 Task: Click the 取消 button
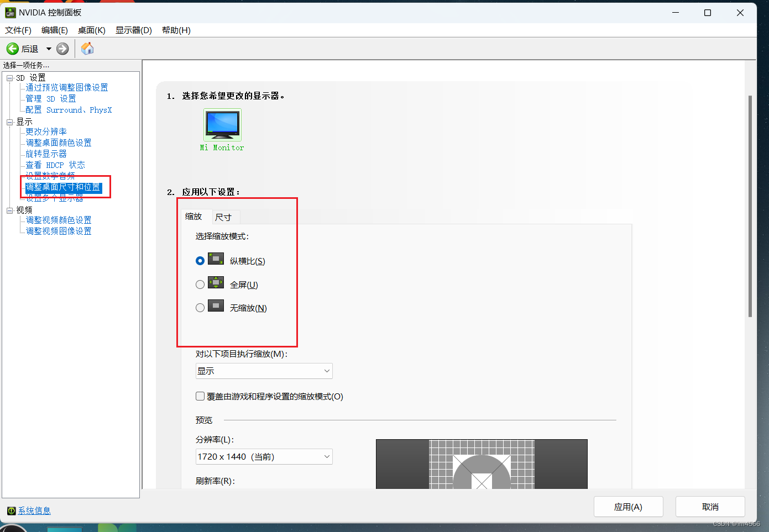click(x=710, y=507)
